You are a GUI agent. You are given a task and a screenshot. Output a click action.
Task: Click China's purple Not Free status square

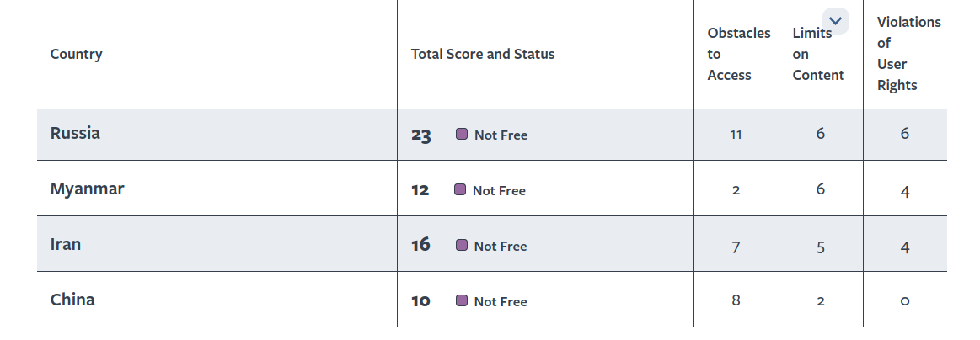(462, 300)
